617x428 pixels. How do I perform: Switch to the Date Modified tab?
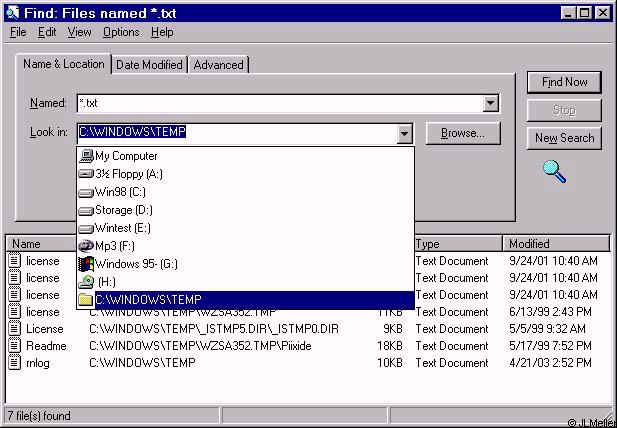click(150, 65)
